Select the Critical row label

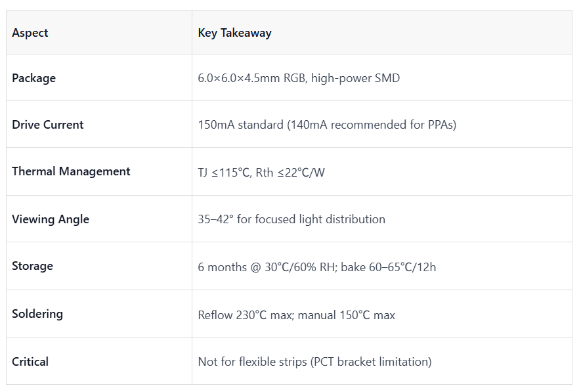30,362
